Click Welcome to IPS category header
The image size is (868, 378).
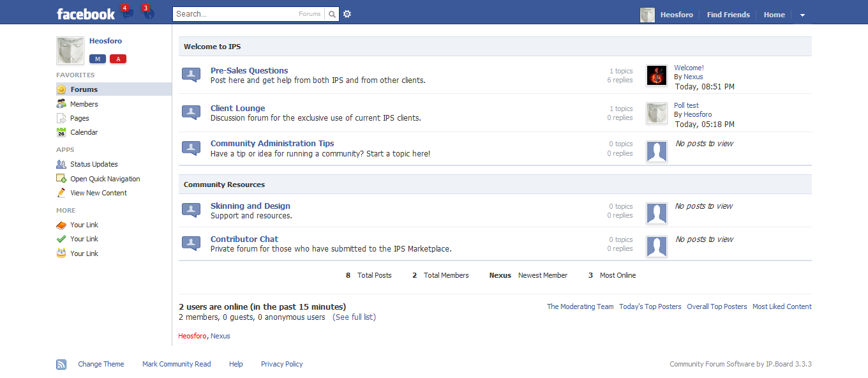coord(495,47)
